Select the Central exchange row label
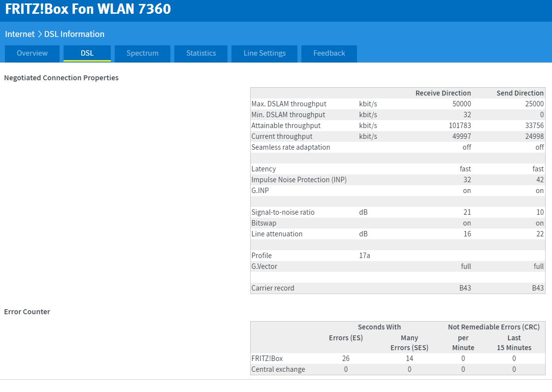 (278, 369)
